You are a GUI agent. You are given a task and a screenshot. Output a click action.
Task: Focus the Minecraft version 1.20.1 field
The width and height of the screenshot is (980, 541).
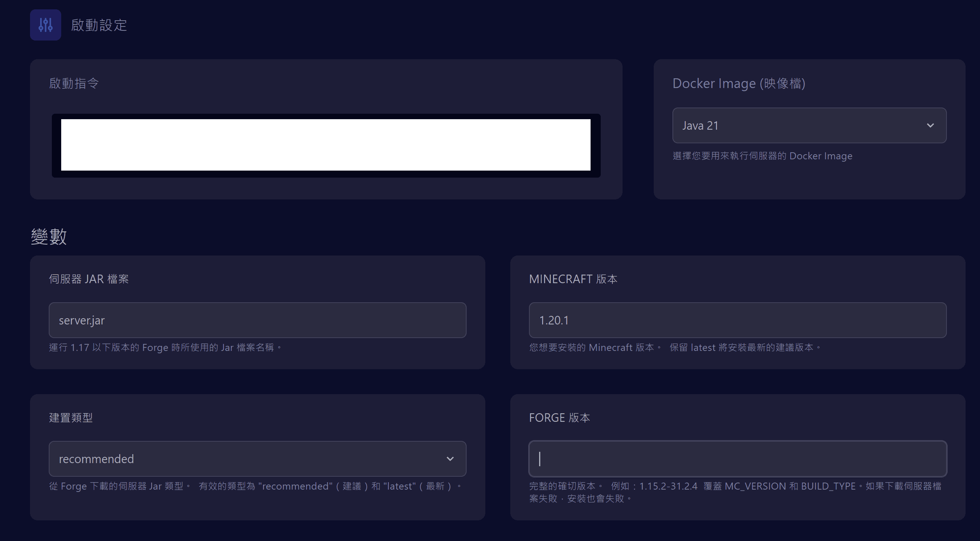pyautogui.click(x=738, y=320)
